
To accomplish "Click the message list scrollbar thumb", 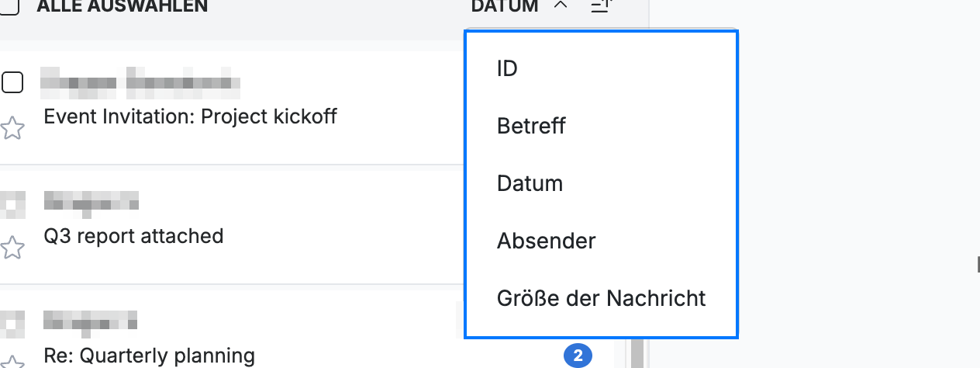I will (x=637, y=353).
